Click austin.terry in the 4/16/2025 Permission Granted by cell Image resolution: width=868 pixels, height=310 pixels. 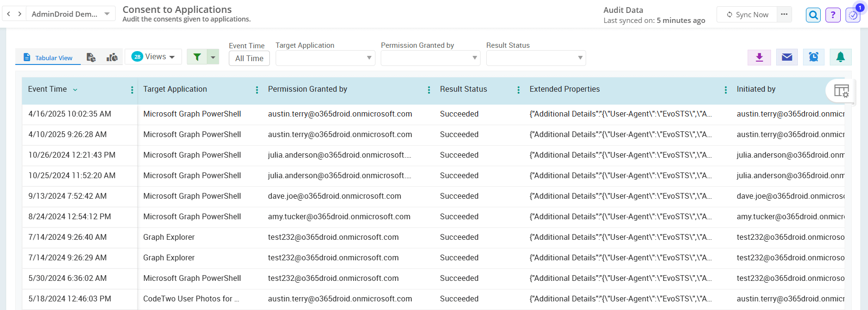tap(340, 114)
